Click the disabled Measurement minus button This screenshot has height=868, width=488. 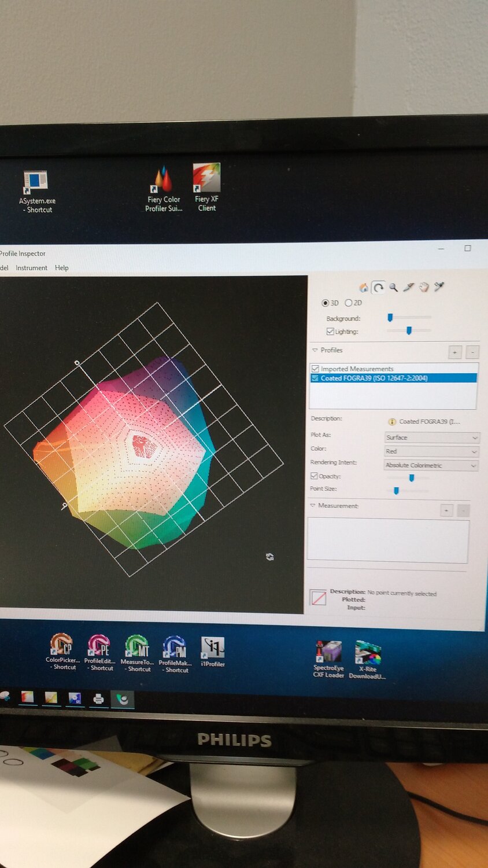464,510
